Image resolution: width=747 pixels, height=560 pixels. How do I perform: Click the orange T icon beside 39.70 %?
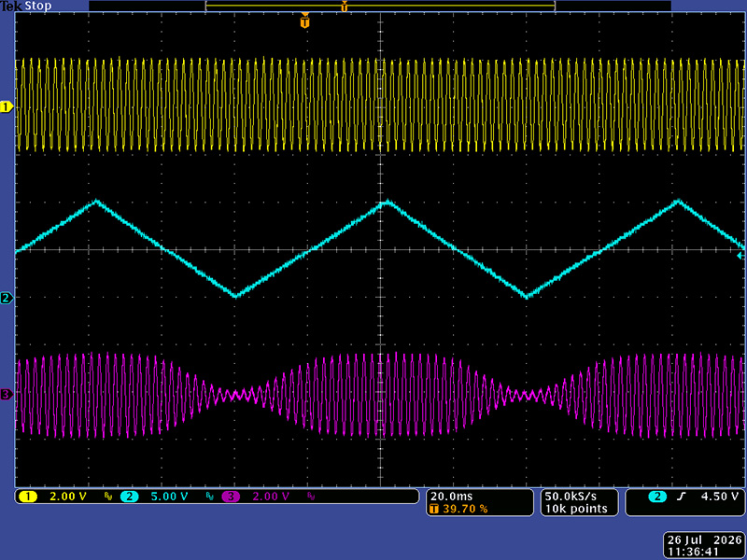point(434,509)
